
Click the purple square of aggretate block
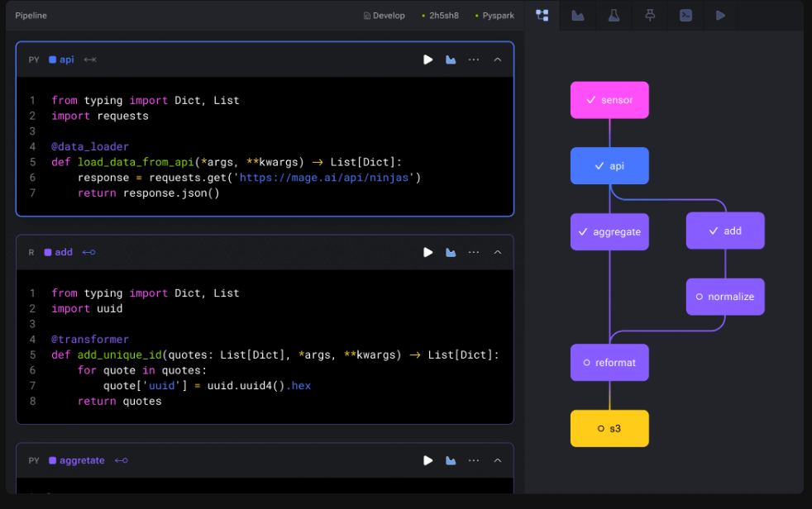pos(52,460)
